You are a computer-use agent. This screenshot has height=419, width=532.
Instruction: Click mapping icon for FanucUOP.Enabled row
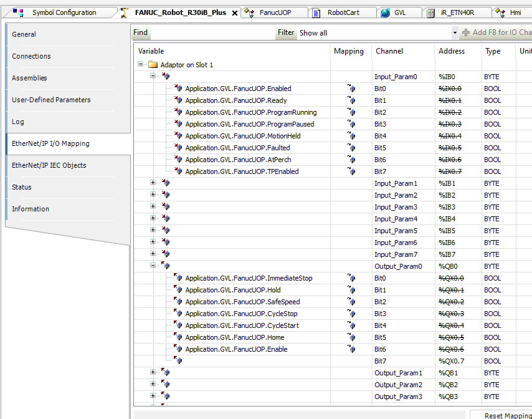point(353,89)
